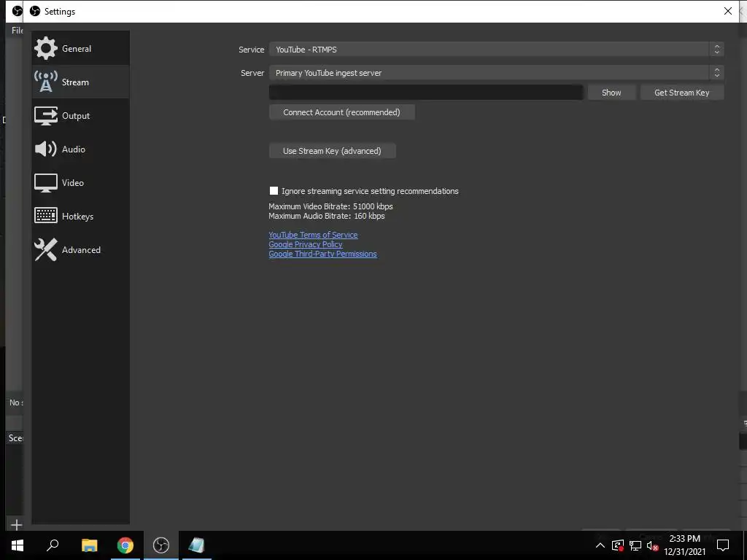Switch to Audio settings tab
Screen dimensions: 747x560
(x=80, y=149)
